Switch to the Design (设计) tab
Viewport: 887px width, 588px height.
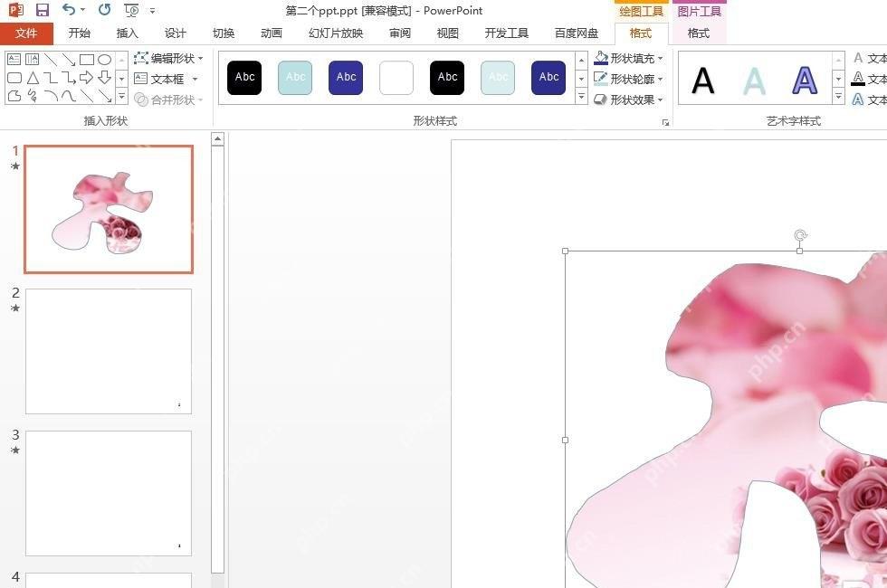click(x=176, y=33)
